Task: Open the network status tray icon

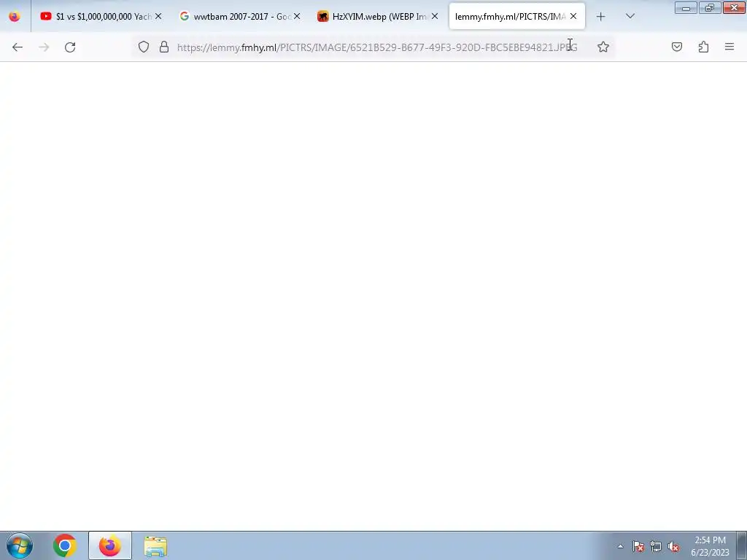Action: [x=656, y=546]
